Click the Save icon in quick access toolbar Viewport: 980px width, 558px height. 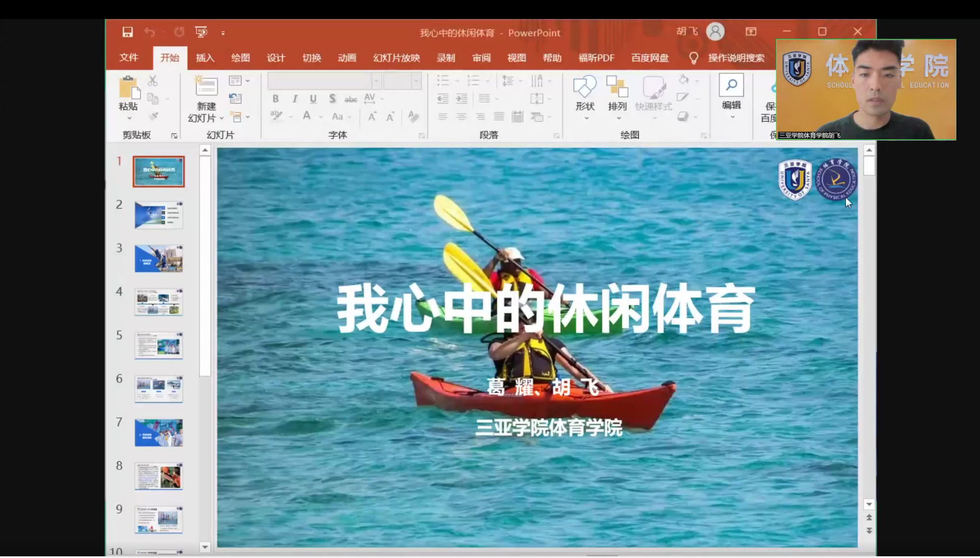127,32
